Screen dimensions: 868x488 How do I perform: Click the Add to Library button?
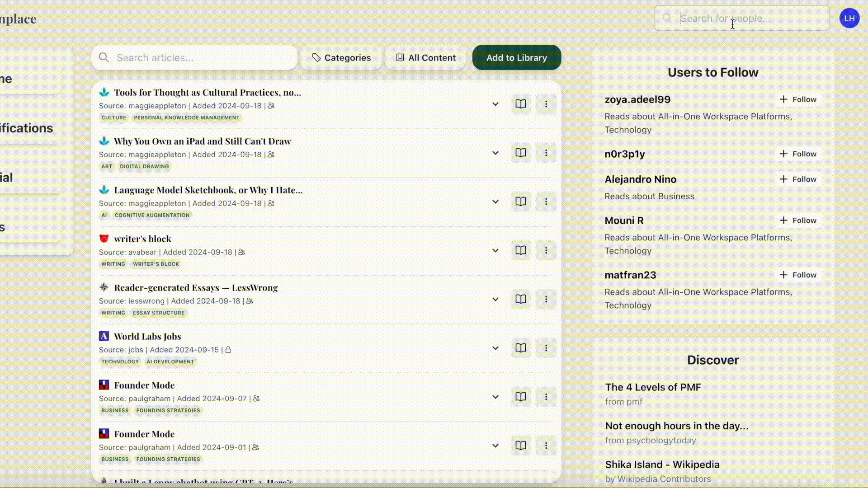coord(516,58)
